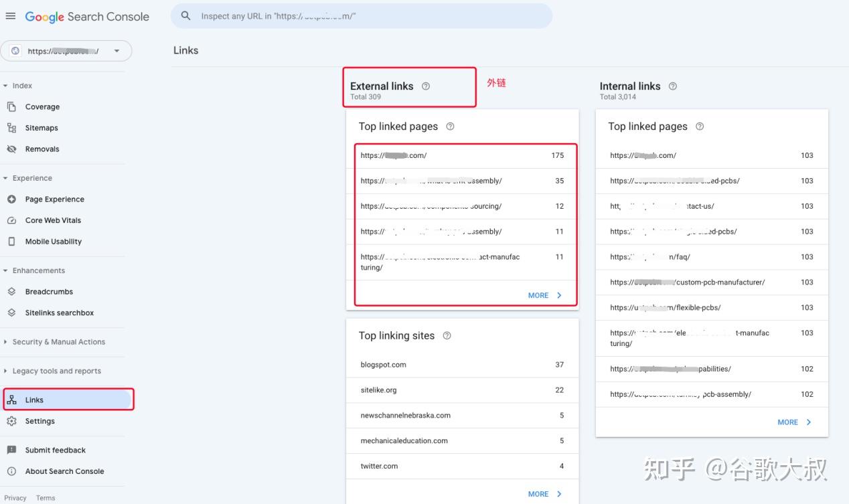Screen dimensions: 849x504
Task: Open Page Experience report
Action: click(54, 199)
